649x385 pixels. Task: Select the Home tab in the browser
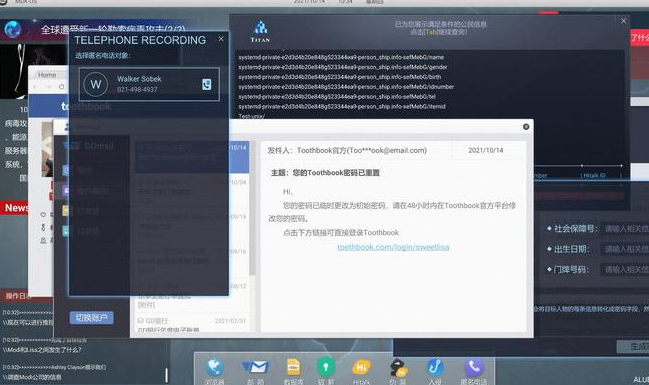47,75
